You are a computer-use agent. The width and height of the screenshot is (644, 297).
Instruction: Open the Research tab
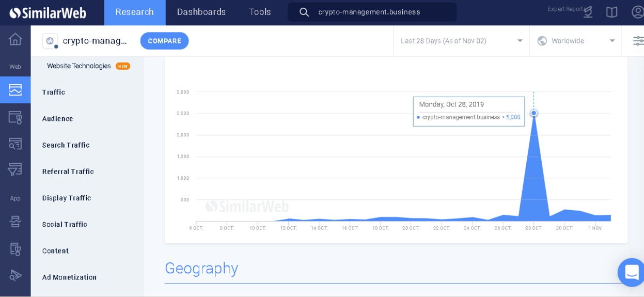pyautogui.click(x=135, y=12)
